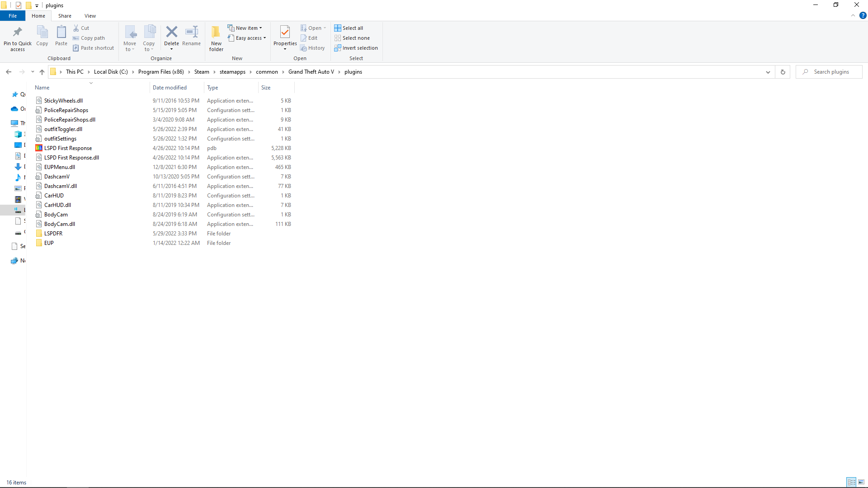This screenshot has height=488, width=868.
Task: Sort files by Date modified column
Action: click(170, 88)
